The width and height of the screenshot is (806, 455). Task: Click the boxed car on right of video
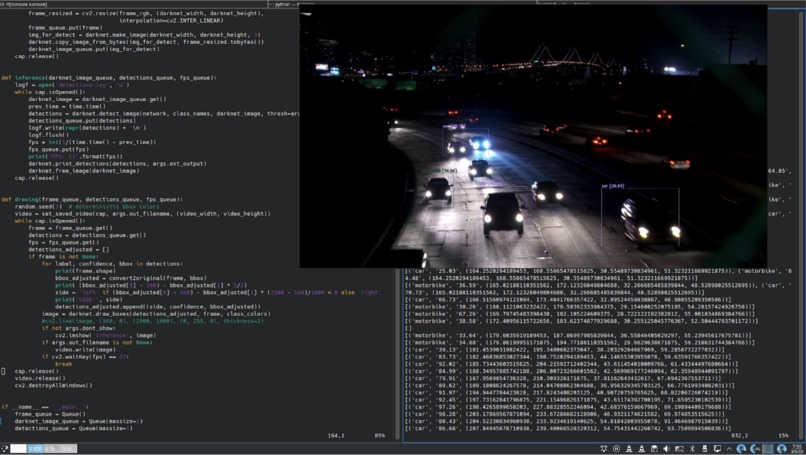tap(640, 217)
